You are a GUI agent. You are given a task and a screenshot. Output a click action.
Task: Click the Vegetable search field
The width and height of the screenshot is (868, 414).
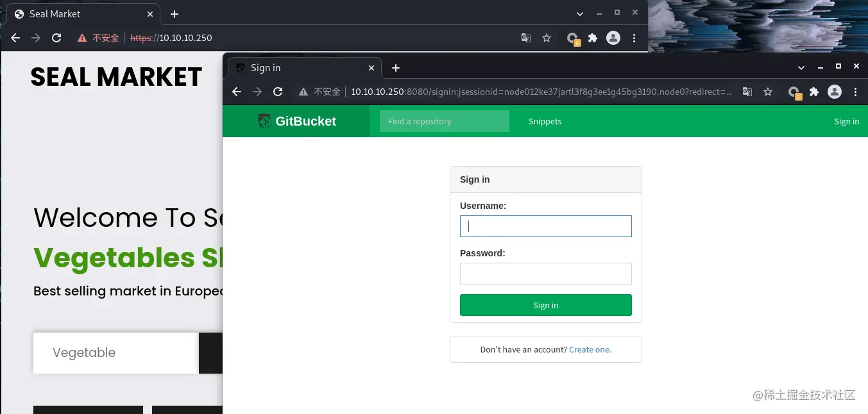[x=115, y=353]
